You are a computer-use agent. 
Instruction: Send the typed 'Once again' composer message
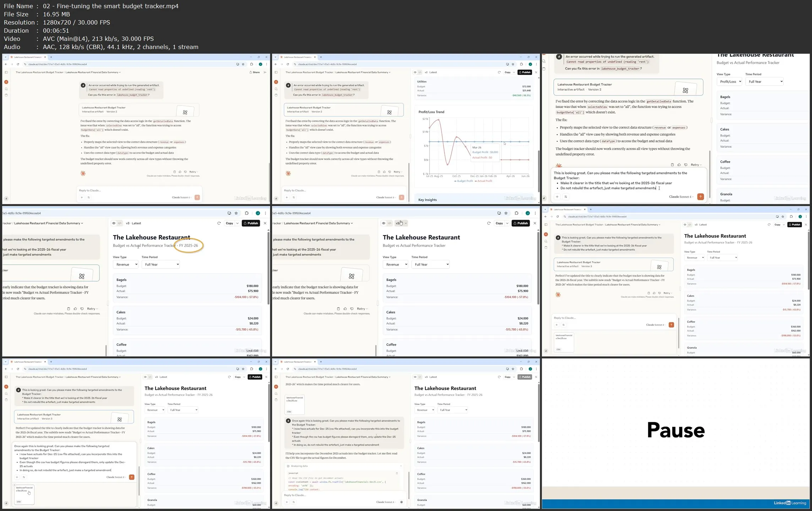132,477
